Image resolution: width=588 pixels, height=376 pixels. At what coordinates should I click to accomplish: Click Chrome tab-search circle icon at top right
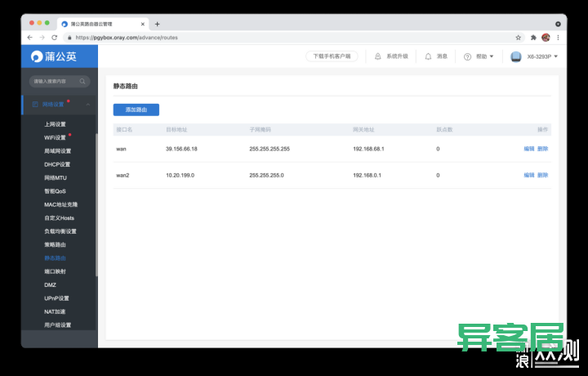click(558, 24)
